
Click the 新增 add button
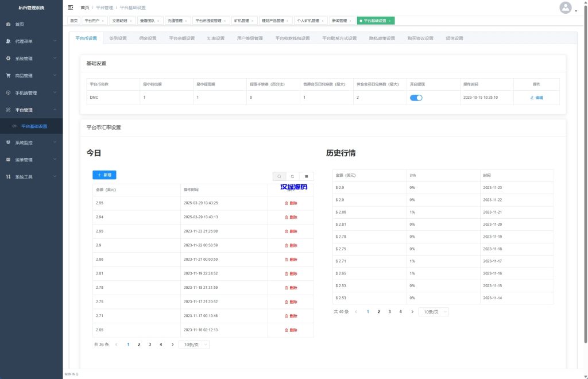click(x=103, y=175)
